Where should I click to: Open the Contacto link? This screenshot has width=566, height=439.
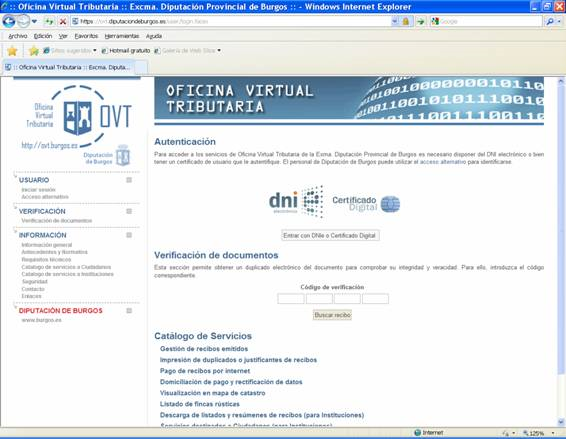pyautogui.click(x=33, y=289)
